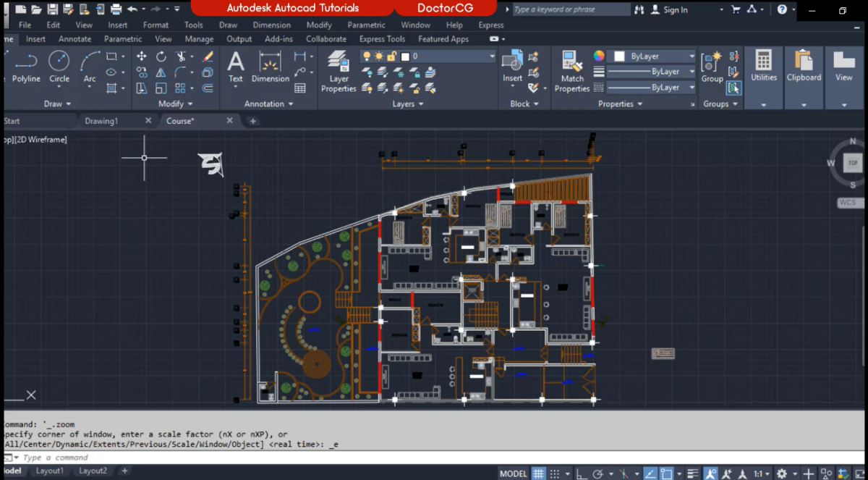Toggle Polar tracking in status bar
Screen dimensions: 868x480
(x=597, y=473)
